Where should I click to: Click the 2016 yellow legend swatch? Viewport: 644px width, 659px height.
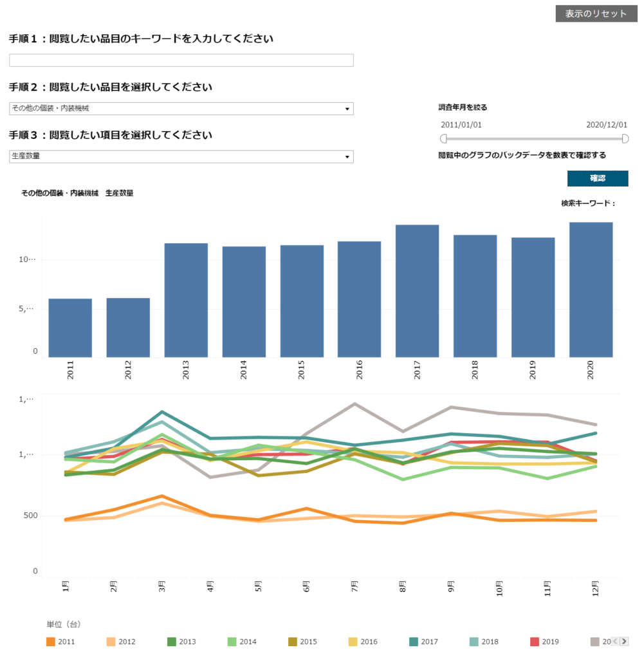click(353, 642)
